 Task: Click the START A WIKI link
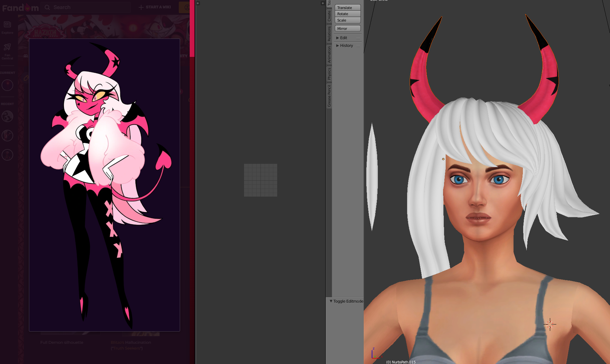[158, 7]
